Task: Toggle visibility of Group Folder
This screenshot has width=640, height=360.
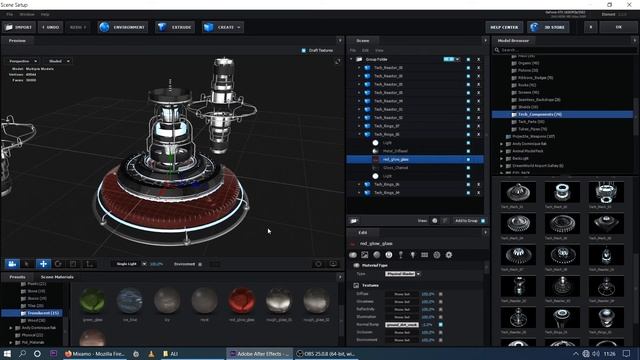Action: (468, 60)
